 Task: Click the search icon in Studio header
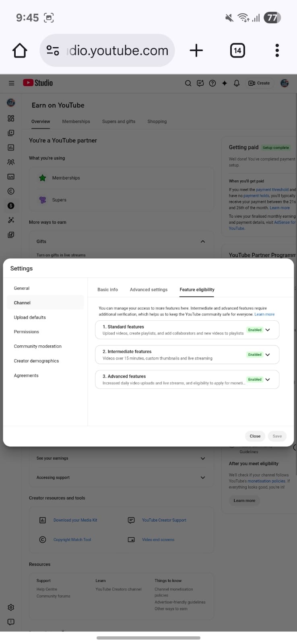coord(188,83)
